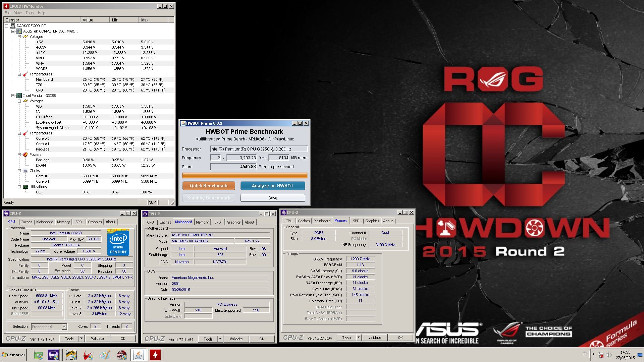Viewport: 644px width, 362px height.
Task: Open the device manager taskbar icon
Action: point(38,355)
